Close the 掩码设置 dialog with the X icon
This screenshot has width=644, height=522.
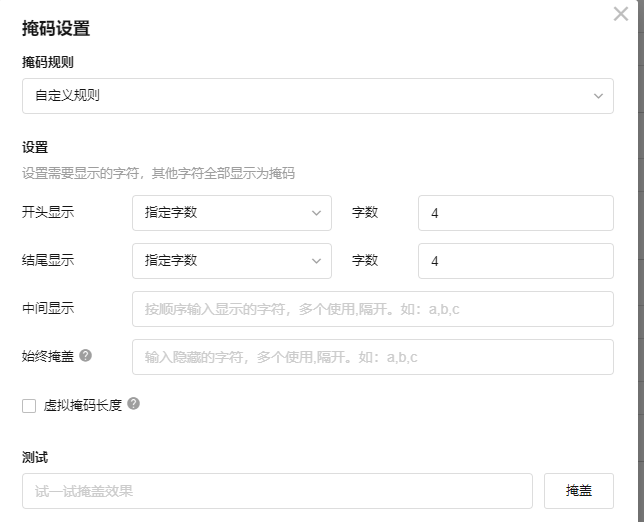point(620,14)
